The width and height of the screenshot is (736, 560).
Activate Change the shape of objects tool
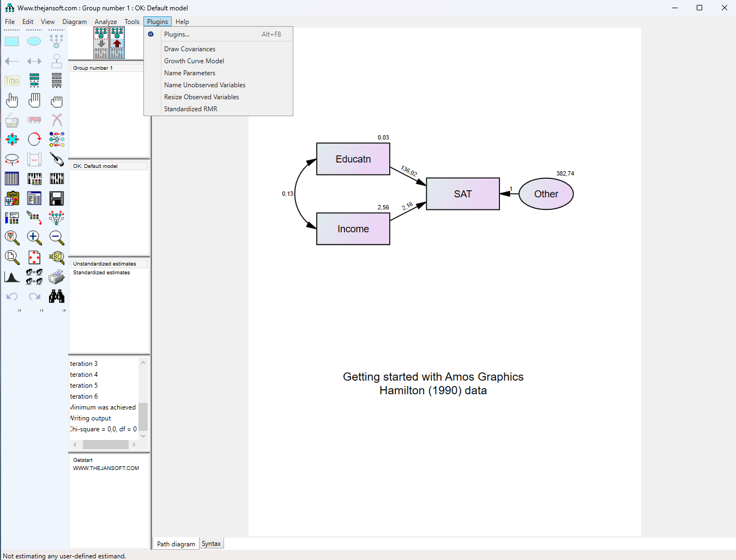[x=12, y=140]
